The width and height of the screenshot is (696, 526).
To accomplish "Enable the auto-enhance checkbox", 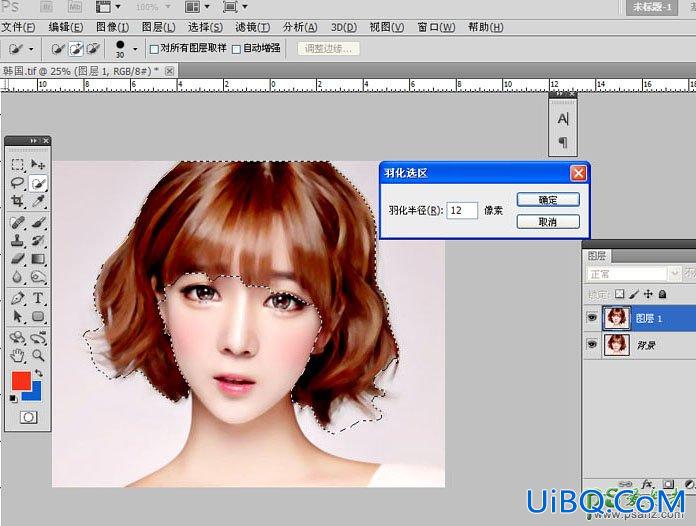I will [x=237, y=49].
